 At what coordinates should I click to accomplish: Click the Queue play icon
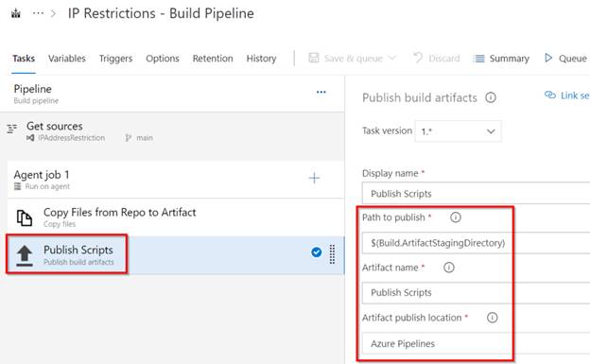point(548,58)
